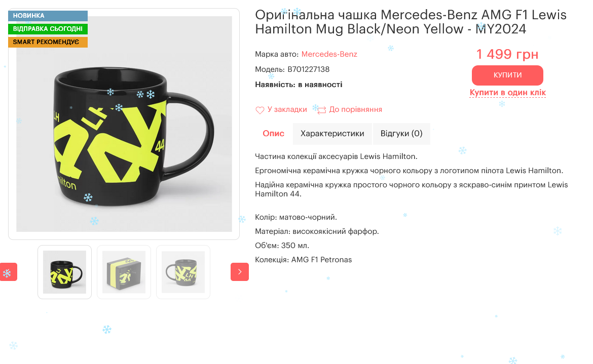The image size is (593, 364).
Task: Select the first mug thumbnail
Action: 65,272
